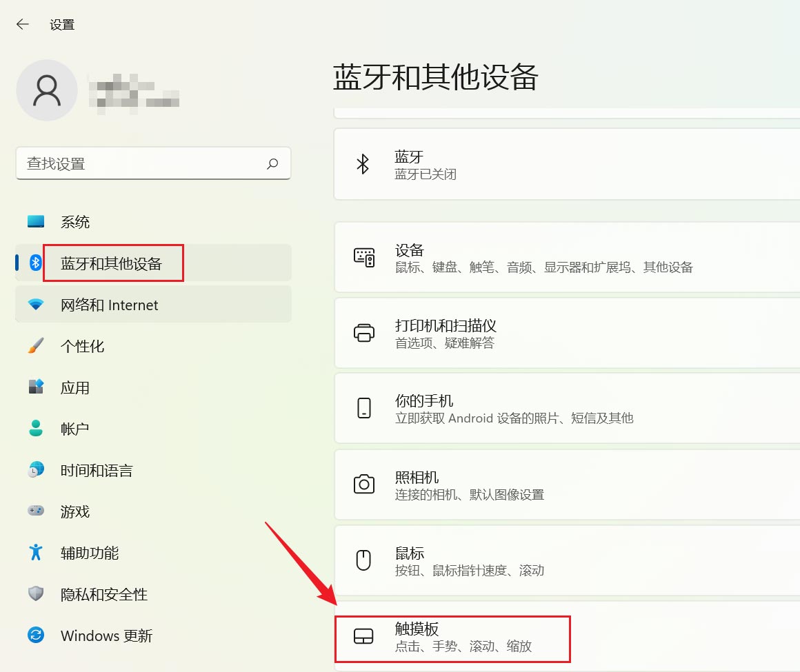Click the back arrow at top left
This screenshot has width=800, height=672.
click(x=23, y=24)
